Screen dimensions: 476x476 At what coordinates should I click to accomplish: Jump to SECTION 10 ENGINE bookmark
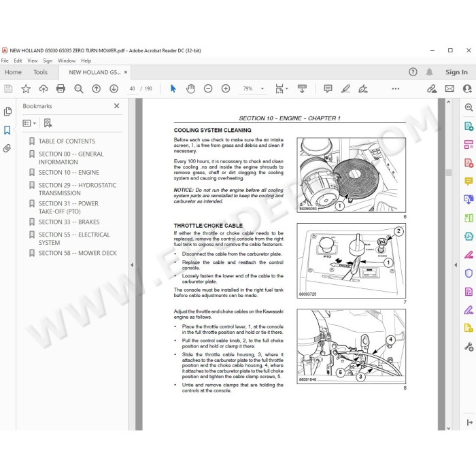(69, 173)
